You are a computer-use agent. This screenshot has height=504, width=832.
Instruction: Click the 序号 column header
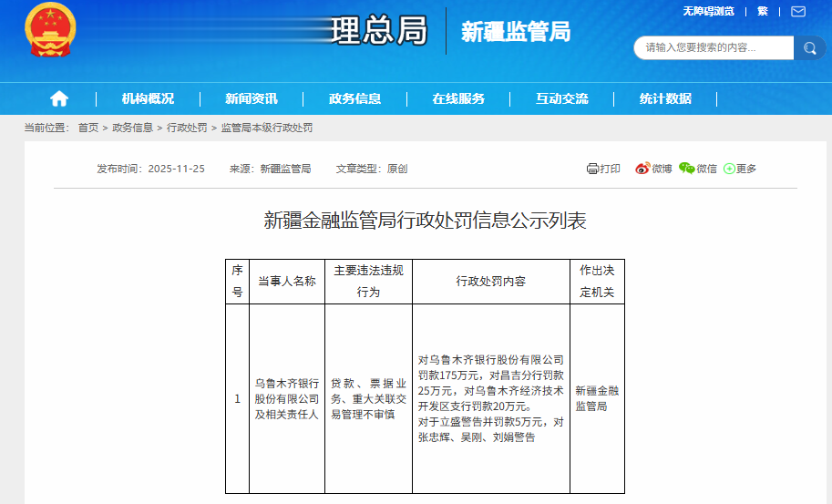pyautogui.click(x=237, y=282)
